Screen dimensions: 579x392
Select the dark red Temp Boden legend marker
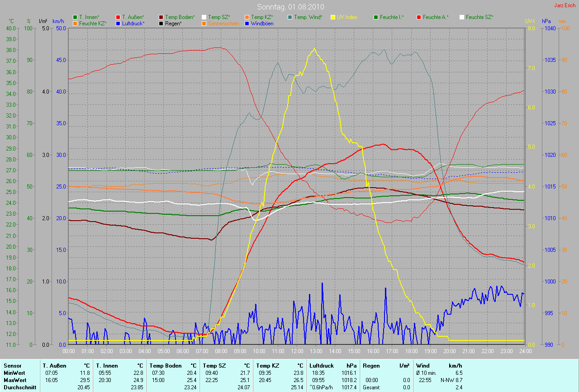click(161, 17)
